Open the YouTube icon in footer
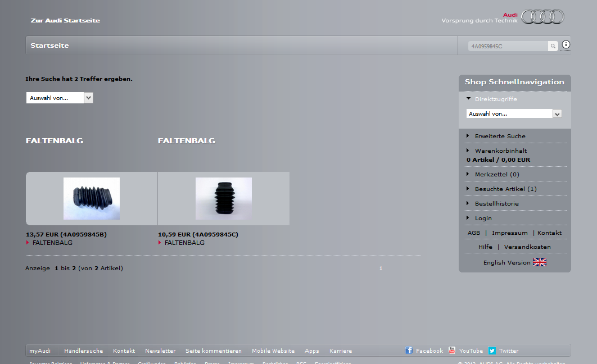The image size is (597, 364). (x=452, y=351)
